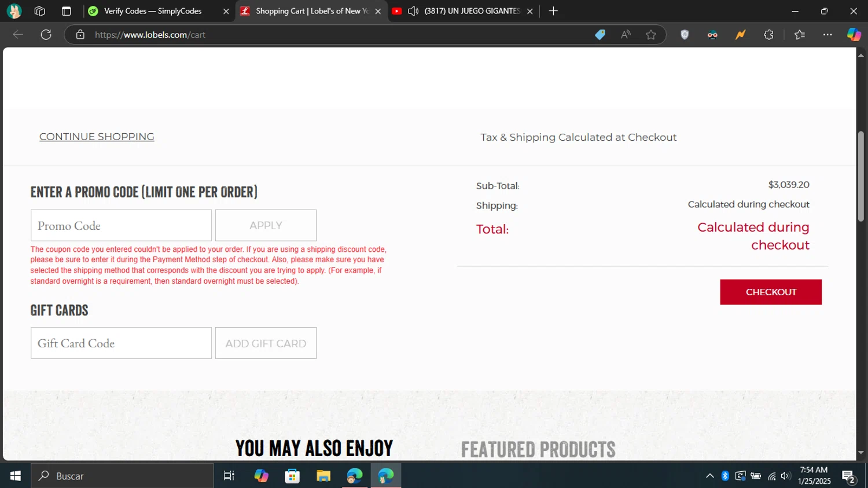This screenshot has width=868, height=488.
Task: Click ADD GIFT CARD button
Action: coord(266,343)
